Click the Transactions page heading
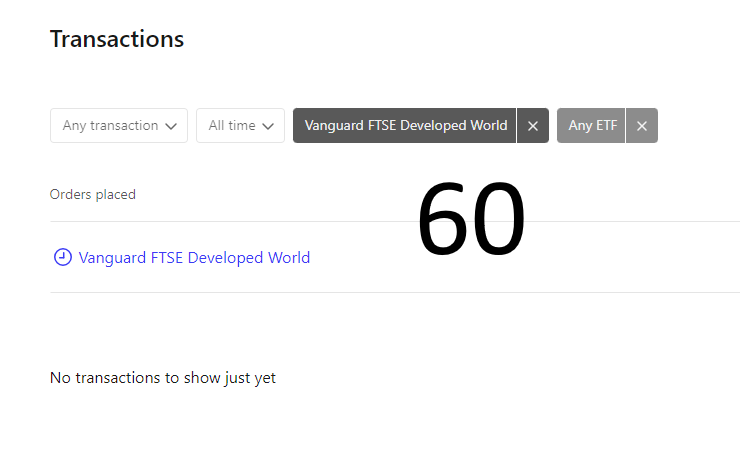 [x=117, y=39]
